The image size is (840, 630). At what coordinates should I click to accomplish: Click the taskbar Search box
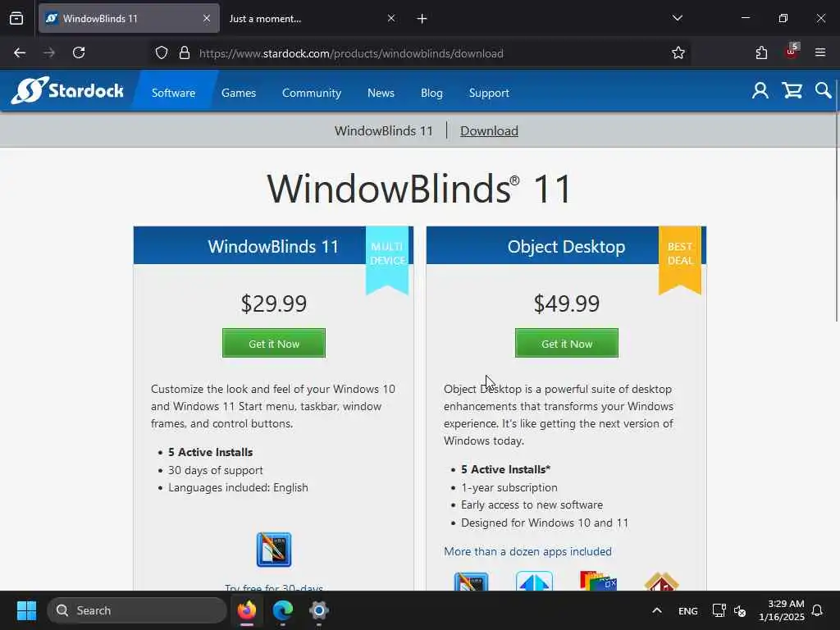click(137, 610)
